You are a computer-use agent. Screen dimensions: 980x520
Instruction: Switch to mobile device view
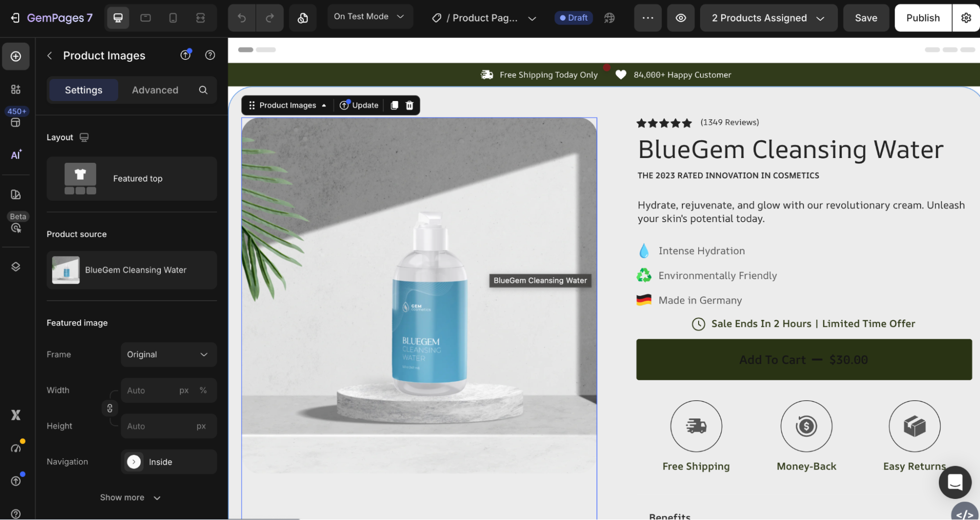click(173, 18)
